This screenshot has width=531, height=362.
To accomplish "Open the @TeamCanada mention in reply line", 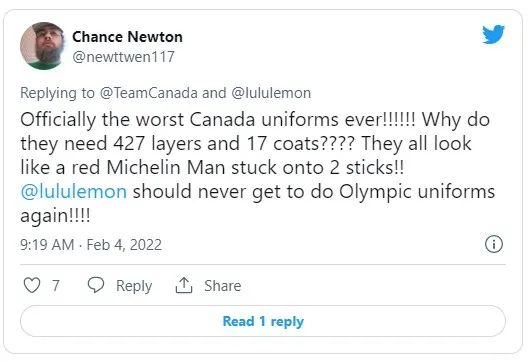I will pyautogui.click(x=148, y=93).
